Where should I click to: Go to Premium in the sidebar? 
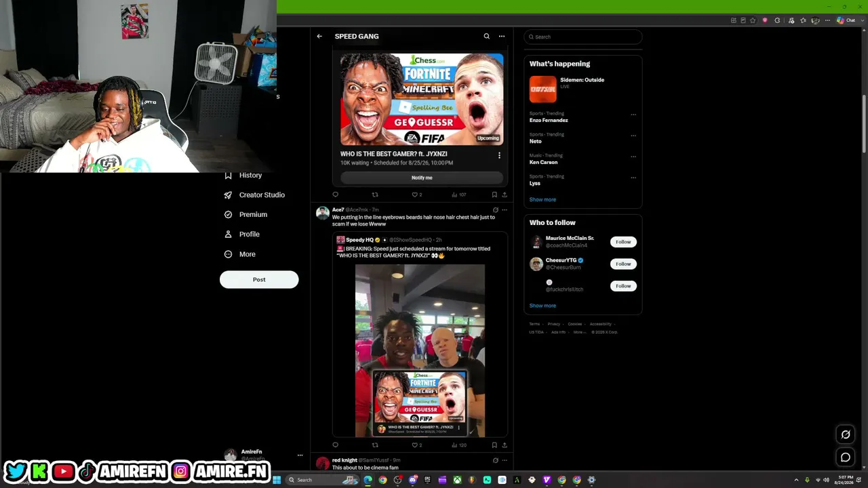245,214
